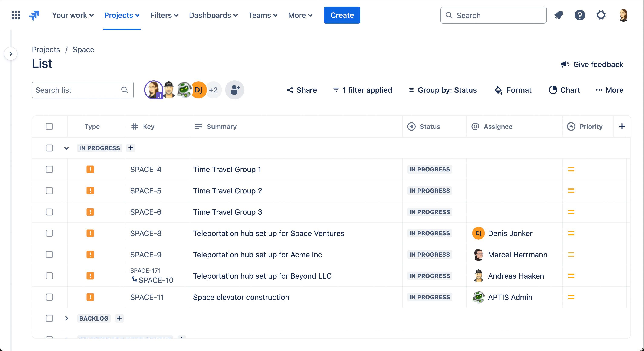
Task: Click the Jira logo icon
Action: [x=34, y=15]
